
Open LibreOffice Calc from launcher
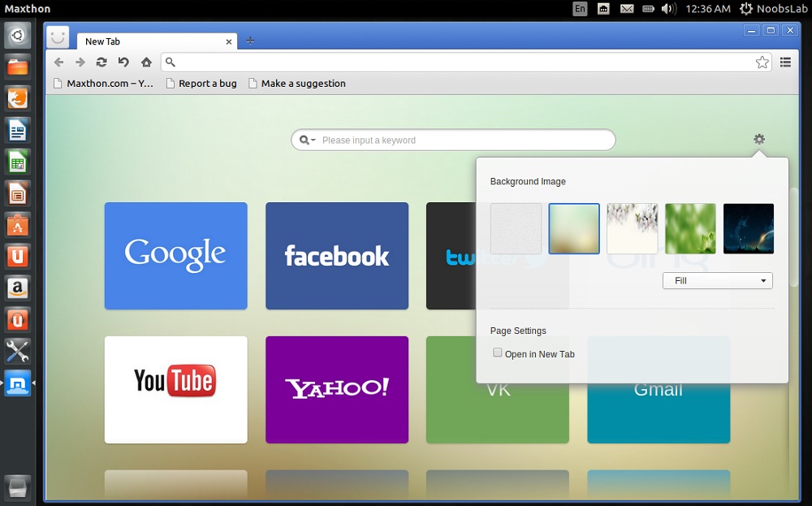18,162
